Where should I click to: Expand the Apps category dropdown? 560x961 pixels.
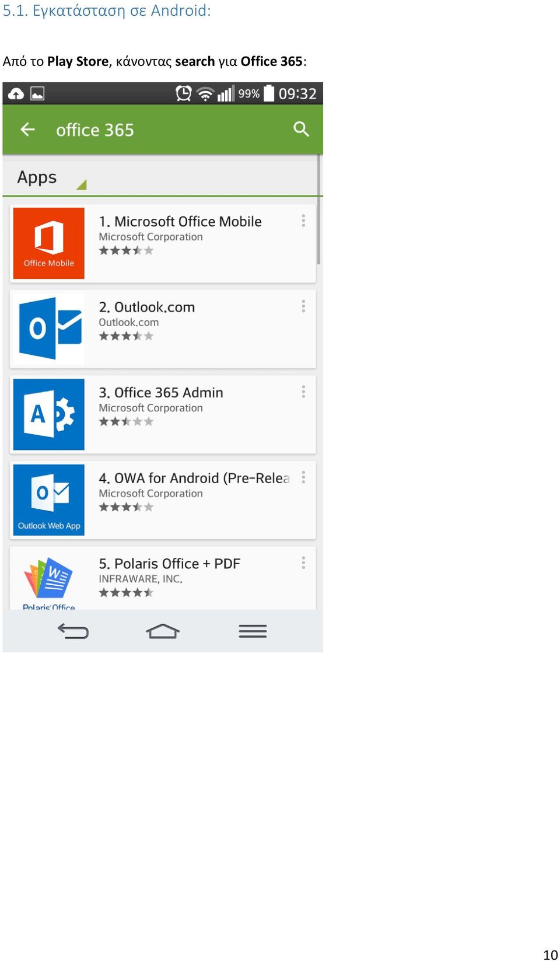point(51,178)
